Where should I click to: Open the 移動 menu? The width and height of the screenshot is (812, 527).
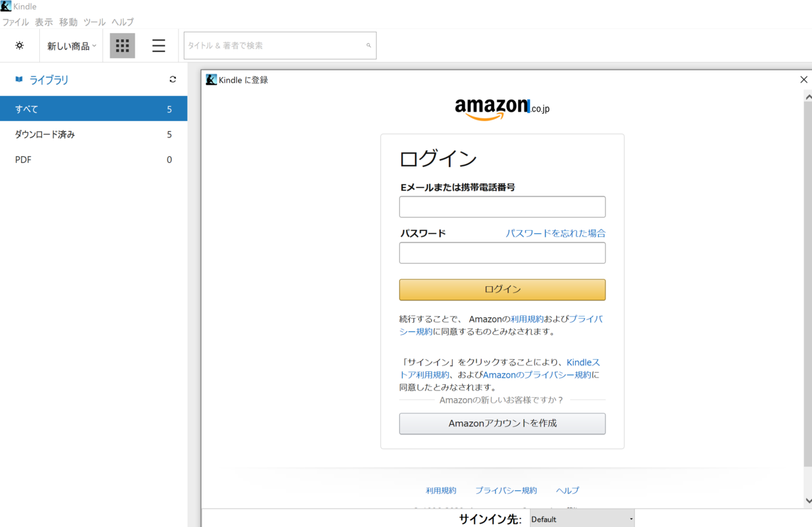click(x=68, y=22)
